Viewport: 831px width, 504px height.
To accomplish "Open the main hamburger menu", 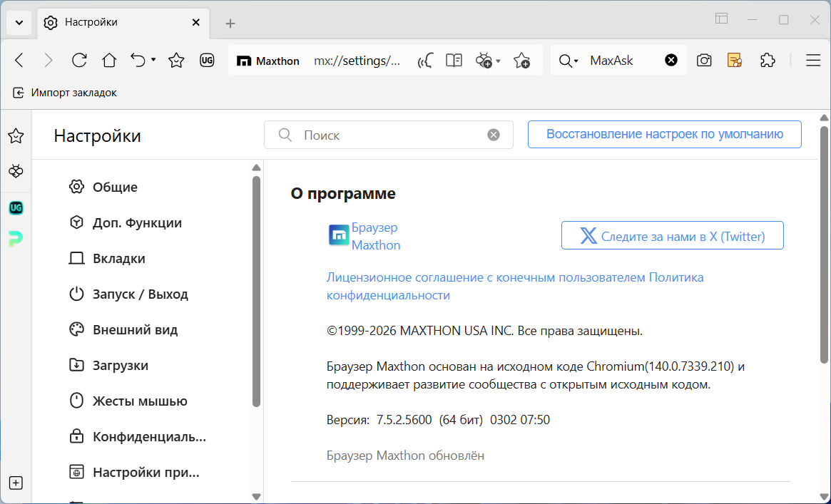I will tap(813, 61).
